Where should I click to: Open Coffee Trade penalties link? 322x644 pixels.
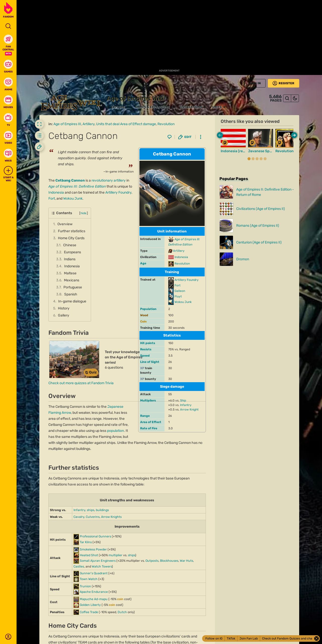pyautogui.click(x=89, y=612)
